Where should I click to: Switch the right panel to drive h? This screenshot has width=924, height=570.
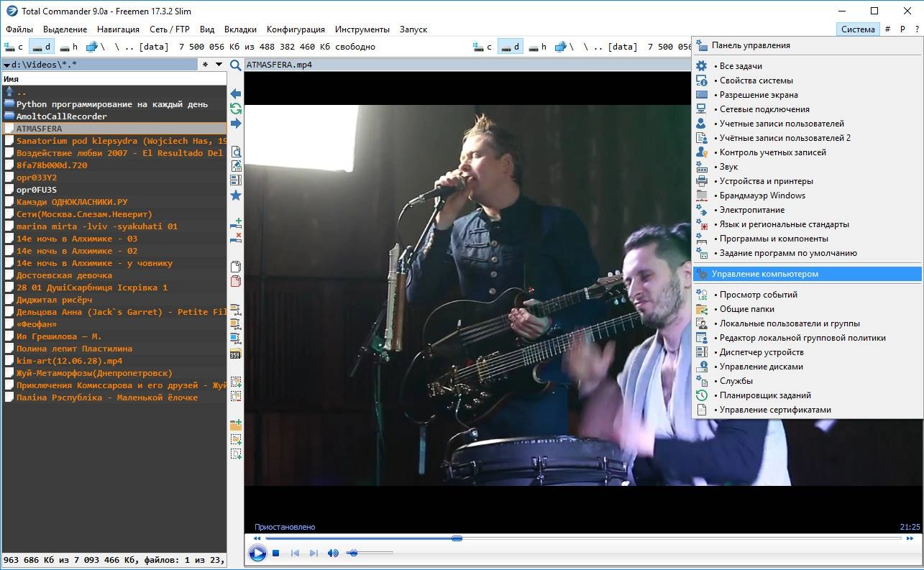(538, 47)
